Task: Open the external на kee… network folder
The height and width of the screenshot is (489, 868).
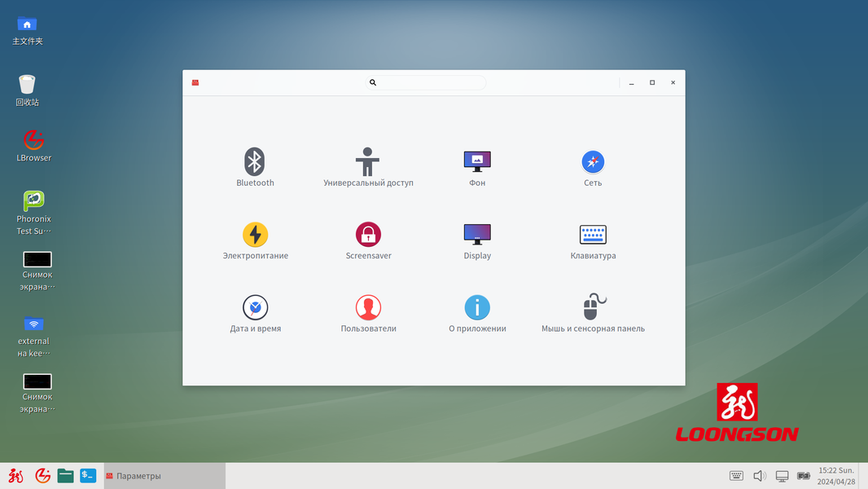Action: pos(33,336)
